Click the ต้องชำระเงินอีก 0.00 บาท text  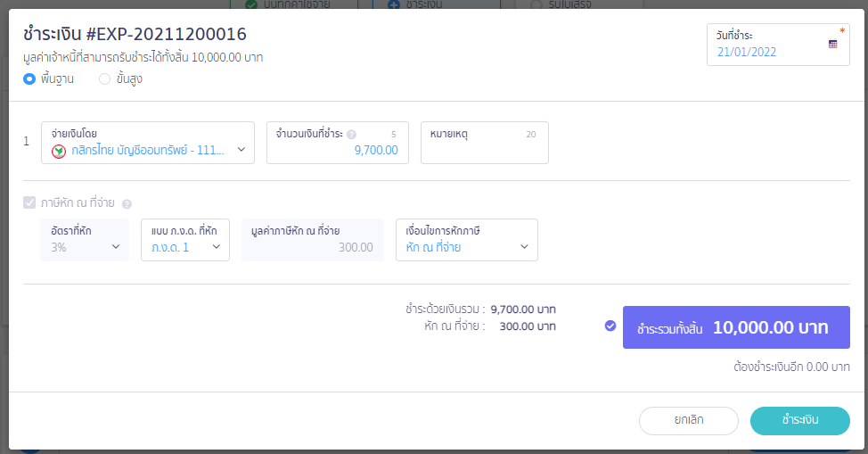pos(791,367)
